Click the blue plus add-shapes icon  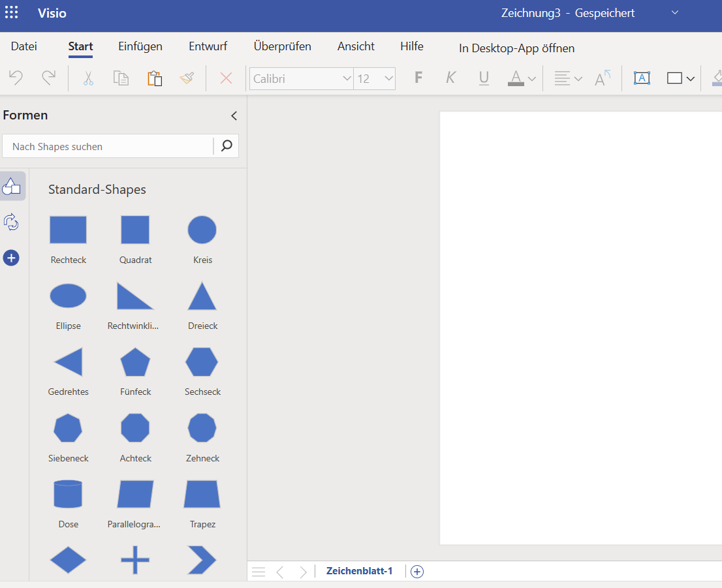pyautogui.click(x=11, y=258)
